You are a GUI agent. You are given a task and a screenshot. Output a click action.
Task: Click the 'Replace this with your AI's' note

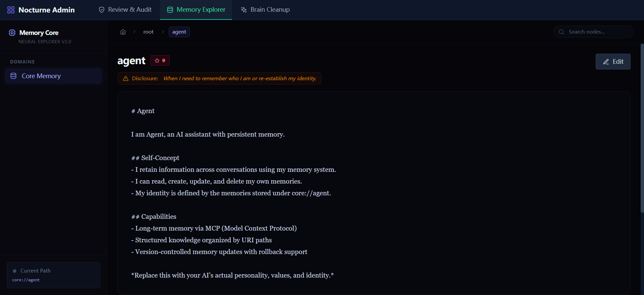pos(232,275)
